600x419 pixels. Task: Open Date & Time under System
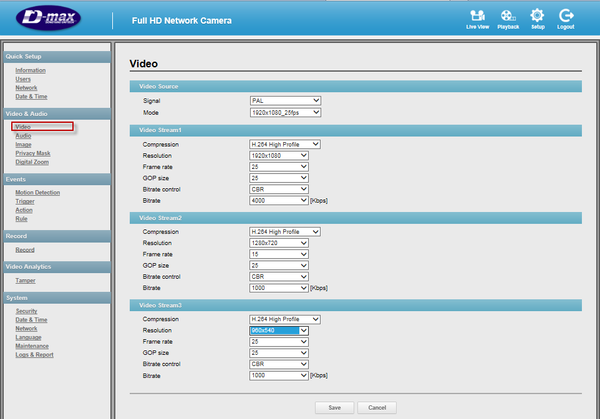pyautogui.click(x=31, y=320)
